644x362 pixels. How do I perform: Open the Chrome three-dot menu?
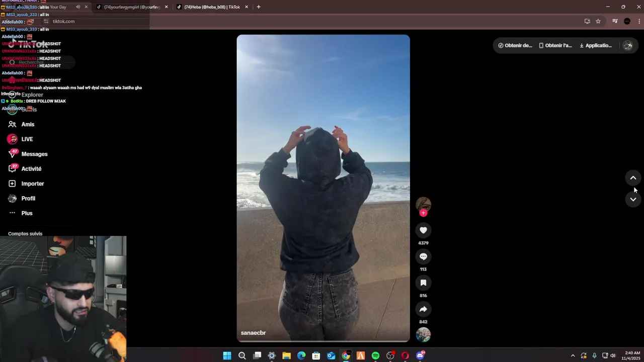(x=639, y=21)
